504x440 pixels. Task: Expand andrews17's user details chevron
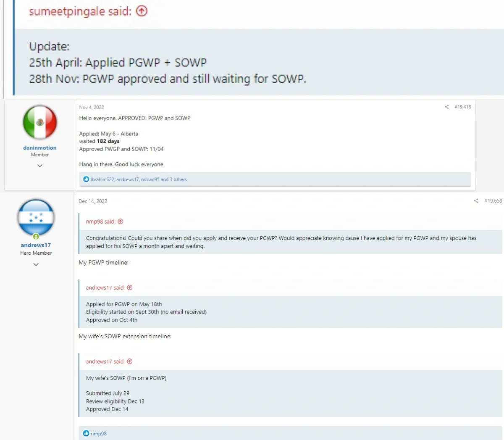[36, 264]
